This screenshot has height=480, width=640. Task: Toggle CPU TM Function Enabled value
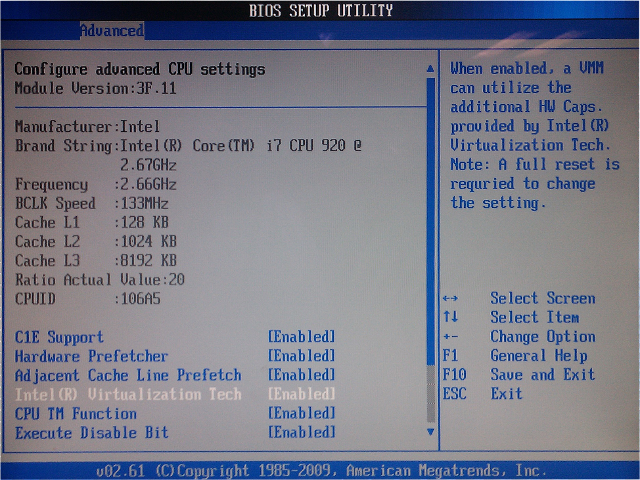pyautogui.click(x=302, y=413)
